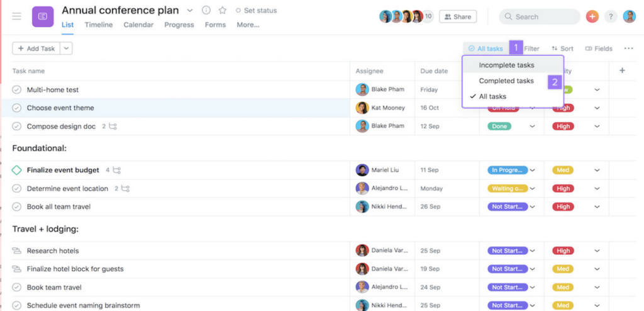Click the Sort button
644x311 pixels.
562,48
